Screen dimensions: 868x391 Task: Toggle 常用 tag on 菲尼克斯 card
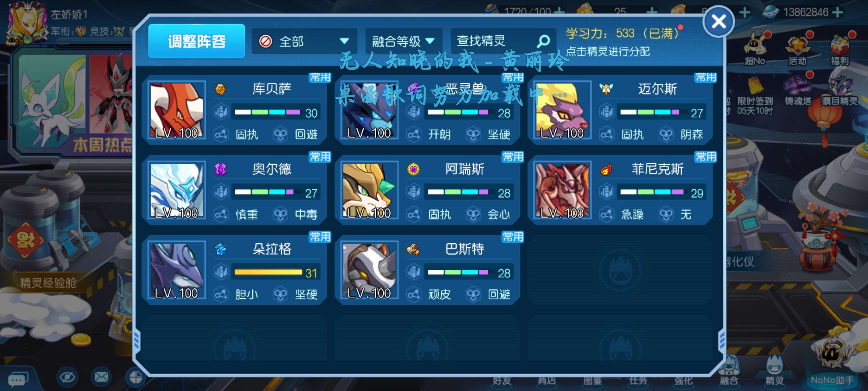(x=705, y=157)
